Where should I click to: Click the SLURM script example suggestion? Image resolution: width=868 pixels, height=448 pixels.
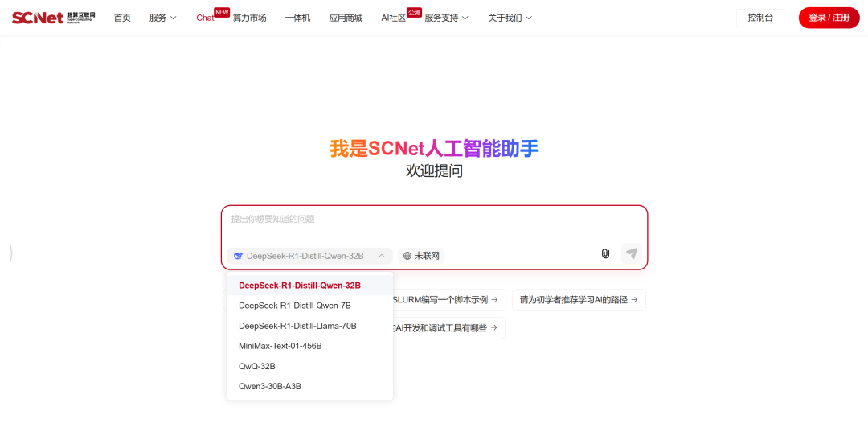[x=449, y=299]
